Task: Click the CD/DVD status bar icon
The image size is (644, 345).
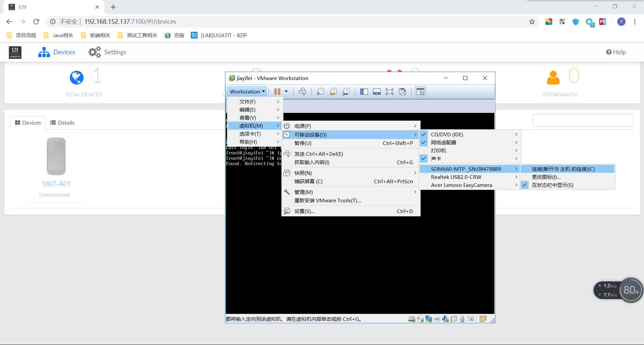Action: (420, 319)
